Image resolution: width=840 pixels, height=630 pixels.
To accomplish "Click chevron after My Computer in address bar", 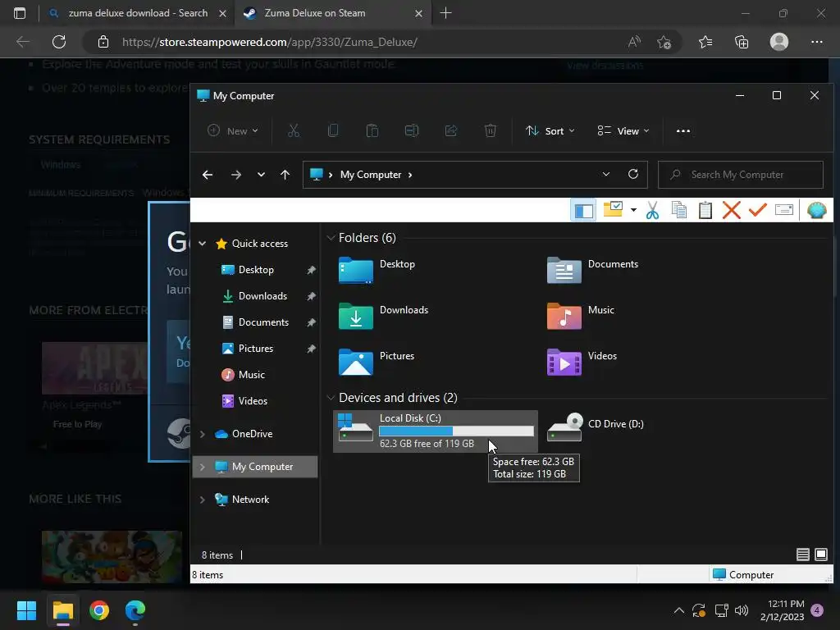I will point(410,175).
